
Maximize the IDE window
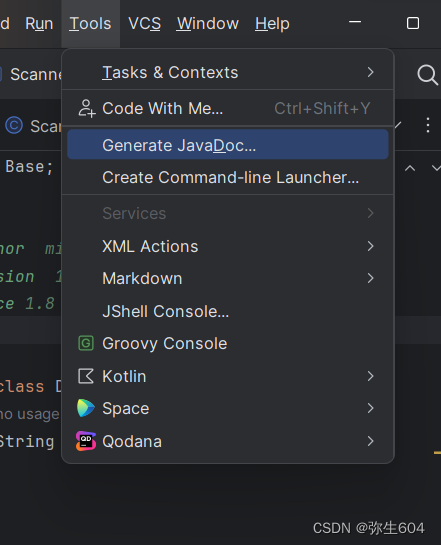tap(413, 23)
